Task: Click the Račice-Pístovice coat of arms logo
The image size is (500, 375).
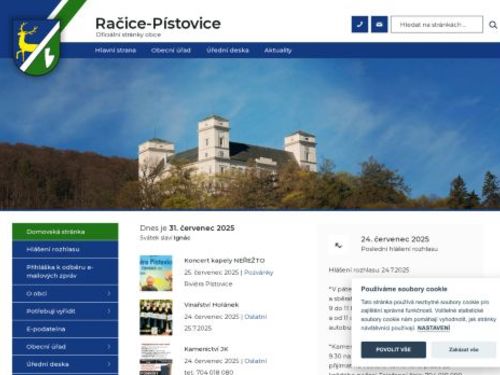Action: pyautogui.click(x=37, y=47)
